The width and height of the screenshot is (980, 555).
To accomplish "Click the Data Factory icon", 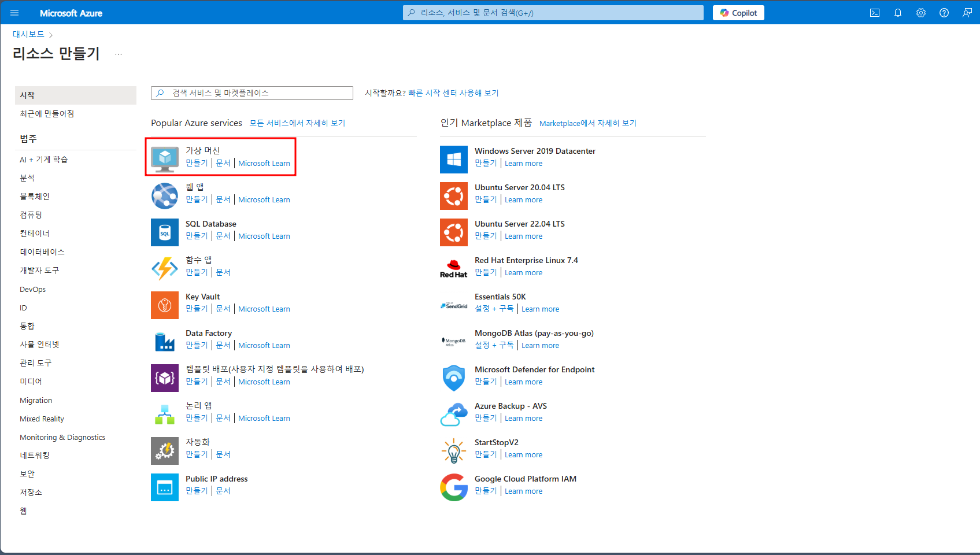I will tap(165, 342).
